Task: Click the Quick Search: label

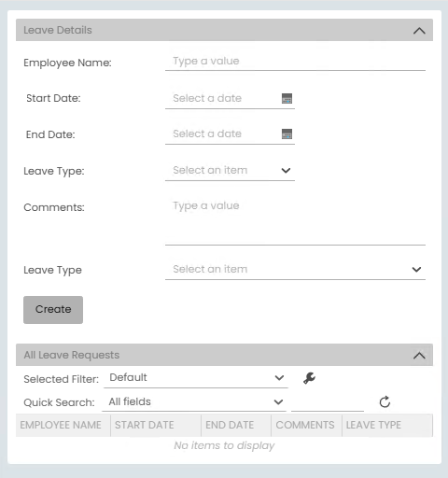Action: 59,402
